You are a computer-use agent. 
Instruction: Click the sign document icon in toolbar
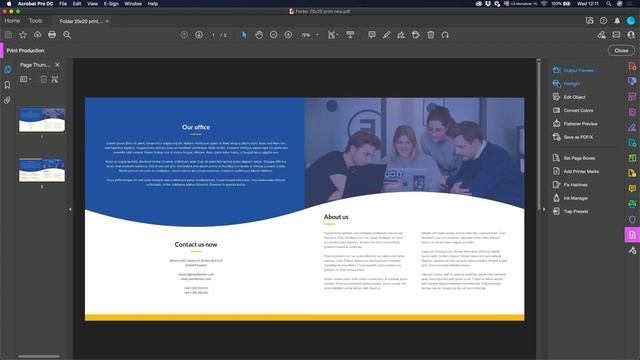point(401,35)
